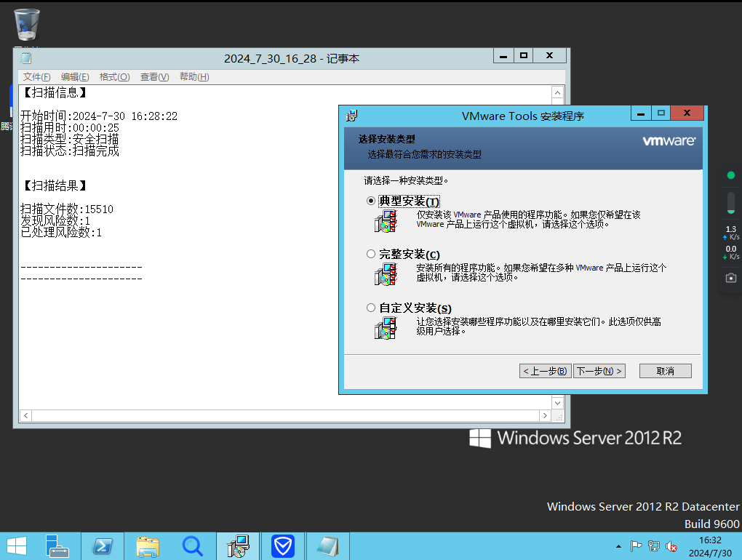Click the 【扫描信息】 heading in Notepad
The width and height of the screenshot is (742, 560).
(x=55, y=92)
